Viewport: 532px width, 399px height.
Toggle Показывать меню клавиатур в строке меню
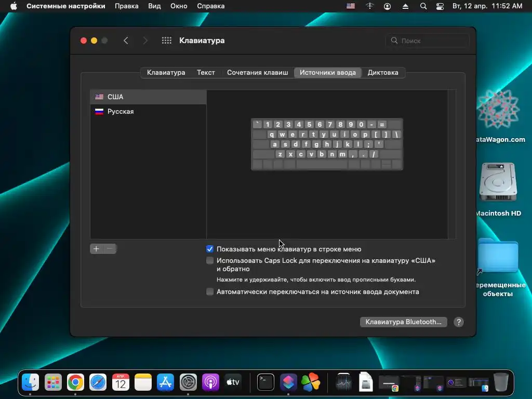pyautogui.click(x=210, y=249)
